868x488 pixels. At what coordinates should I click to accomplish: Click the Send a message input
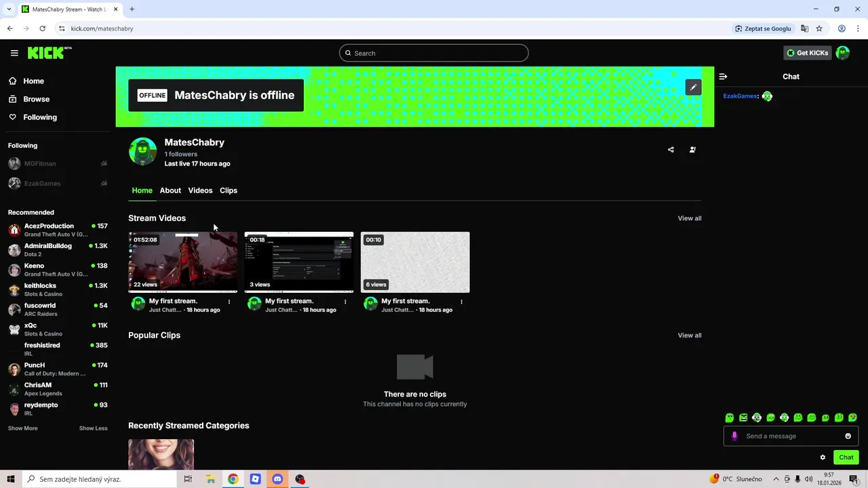tap(791, 436)
